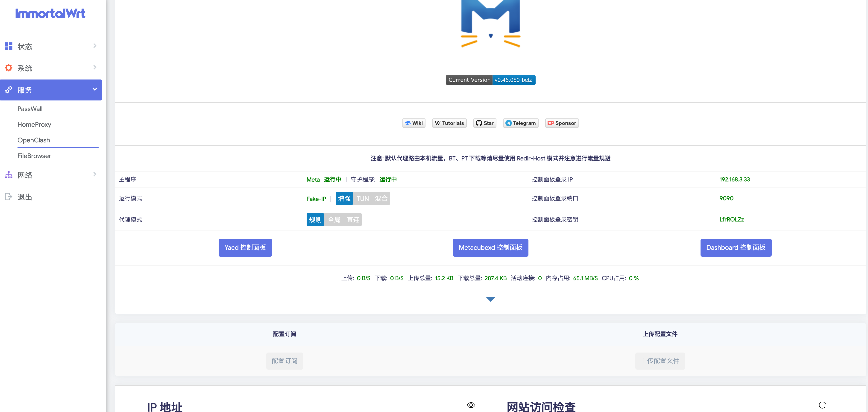This screenshot has width=868, height=412.
Task: Click the refresh icon for website check
Action: [822, 405]
